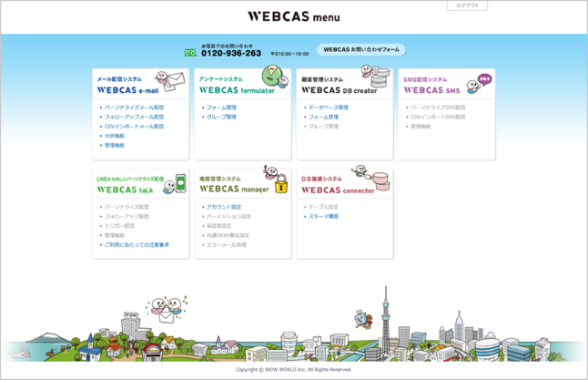Click the LINEを活用したパーソナライズ配信 heading
This screenshot has height=380, width=588.
tap(130, 179)
